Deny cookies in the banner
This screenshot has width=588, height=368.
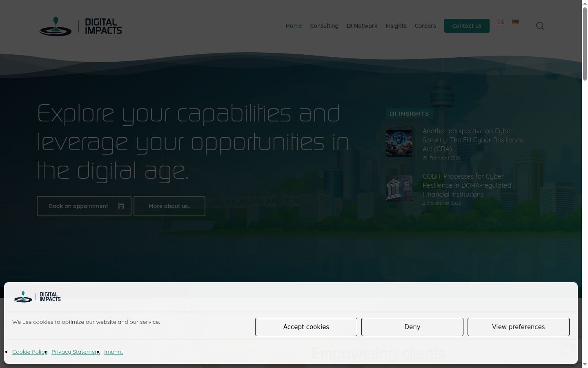pyautogui.click(x=412, y=327)
